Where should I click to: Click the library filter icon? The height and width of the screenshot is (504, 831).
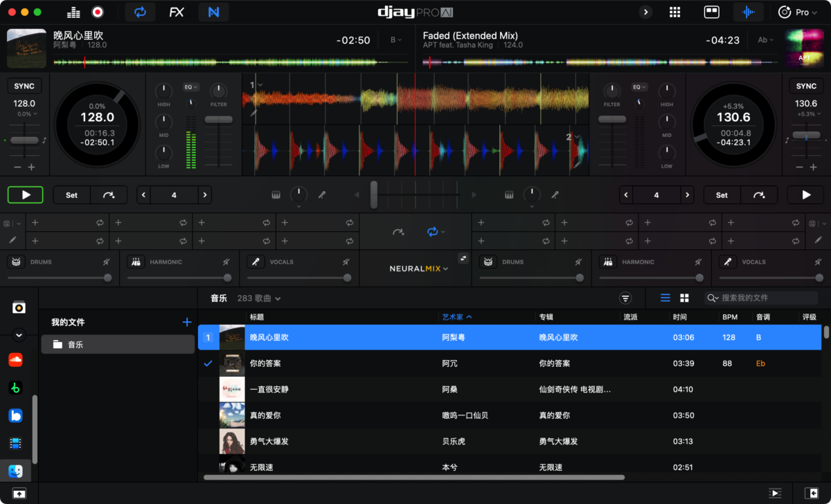(x=625, y=298)
